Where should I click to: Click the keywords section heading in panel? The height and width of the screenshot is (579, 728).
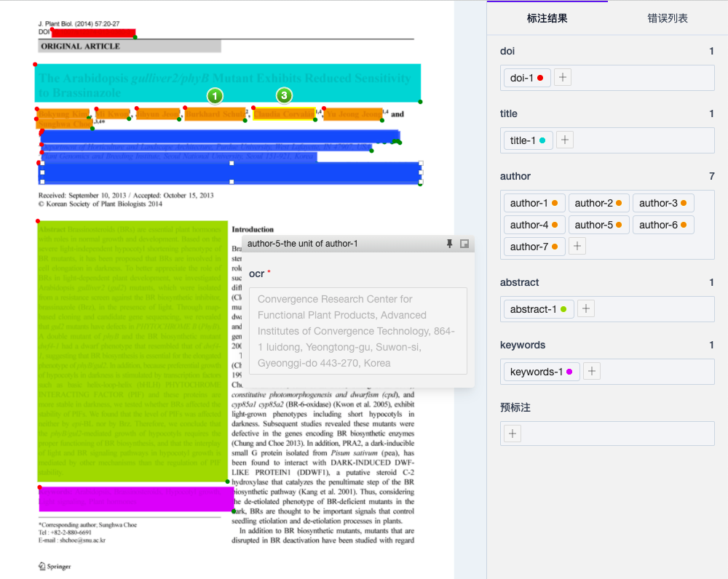pyautogui.click(x=523, y=345)
